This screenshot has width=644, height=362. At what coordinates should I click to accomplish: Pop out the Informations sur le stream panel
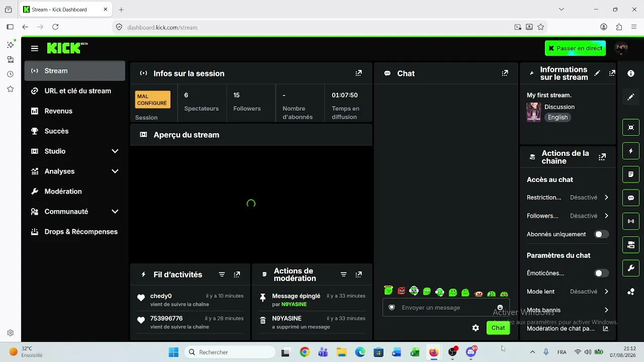612,73
